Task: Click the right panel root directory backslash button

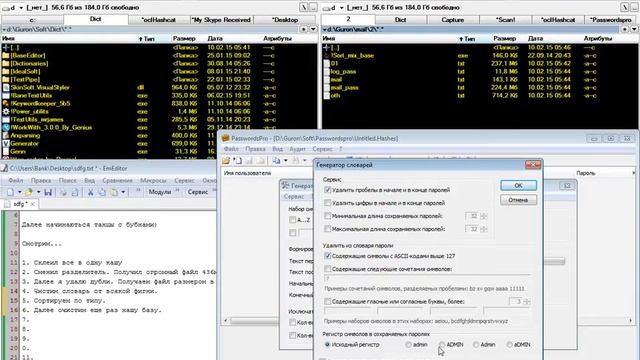Action: (624, 7)
